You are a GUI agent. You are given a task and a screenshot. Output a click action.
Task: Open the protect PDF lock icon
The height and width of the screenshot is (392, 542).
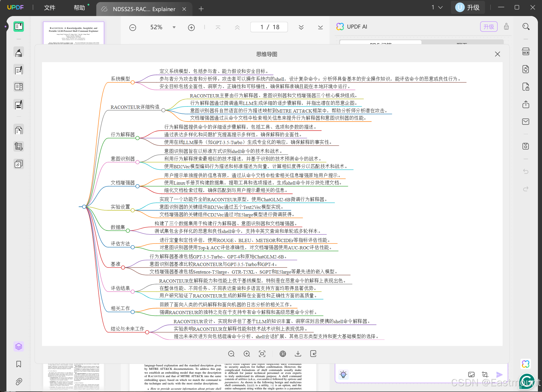[526, 87]
